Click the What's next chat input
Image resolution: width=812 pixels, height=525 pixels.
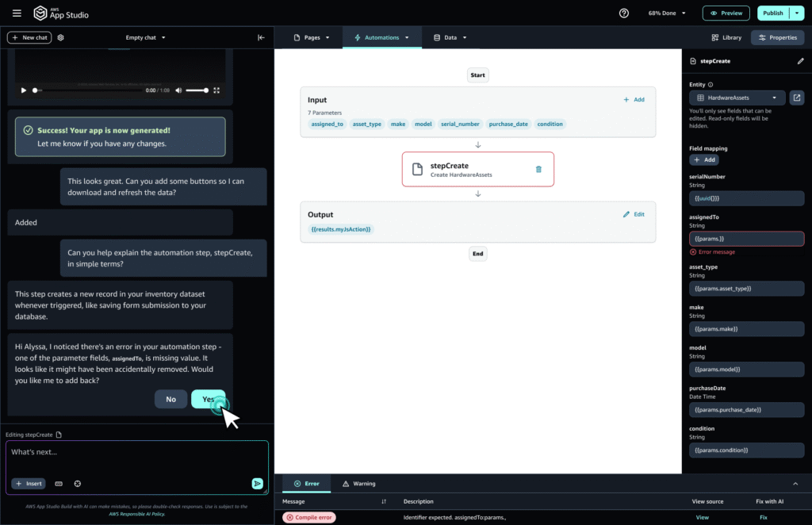tap(137, 468)
